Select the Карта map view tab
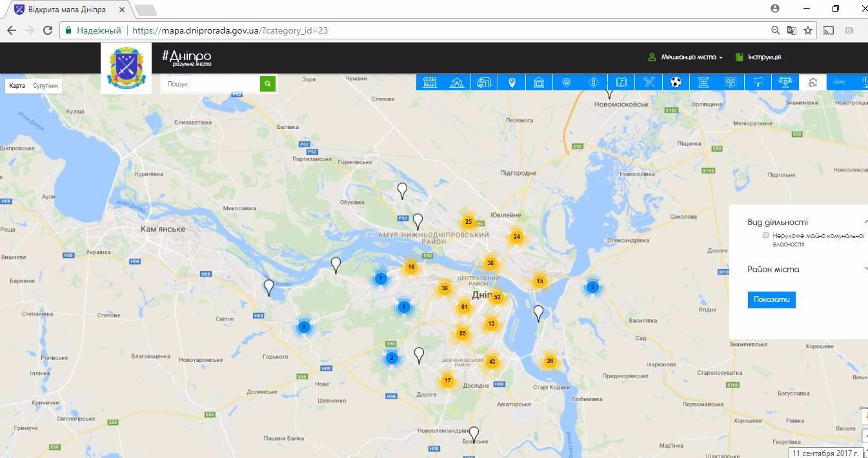Viewport: 868px width, 458px height. 17,86
